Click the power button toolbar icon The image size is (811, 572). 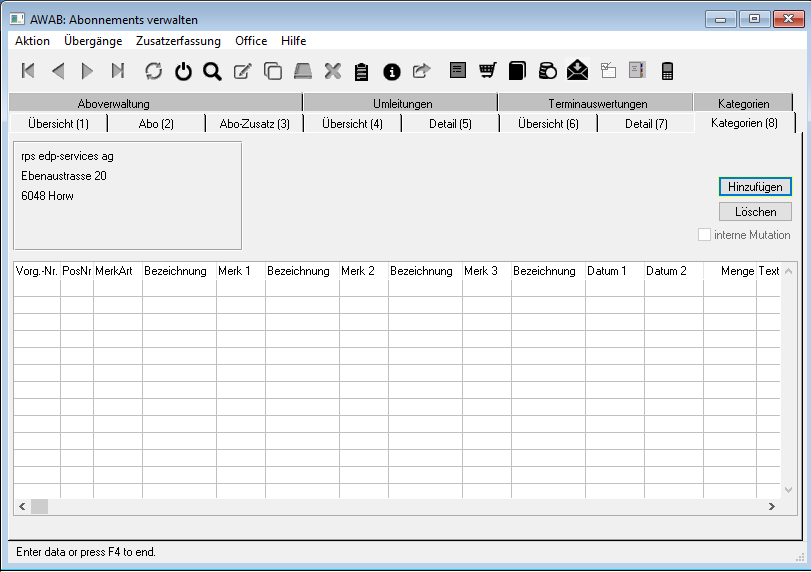183,70
